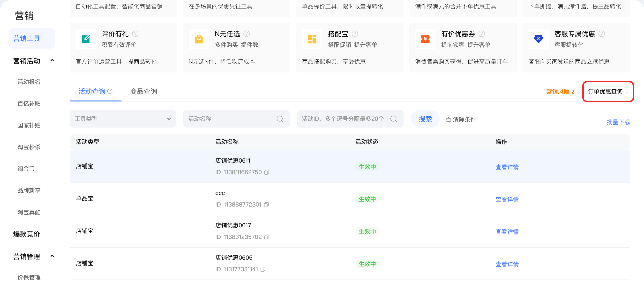Click 单品宝 activity type cell

click(x=84, y=199)
